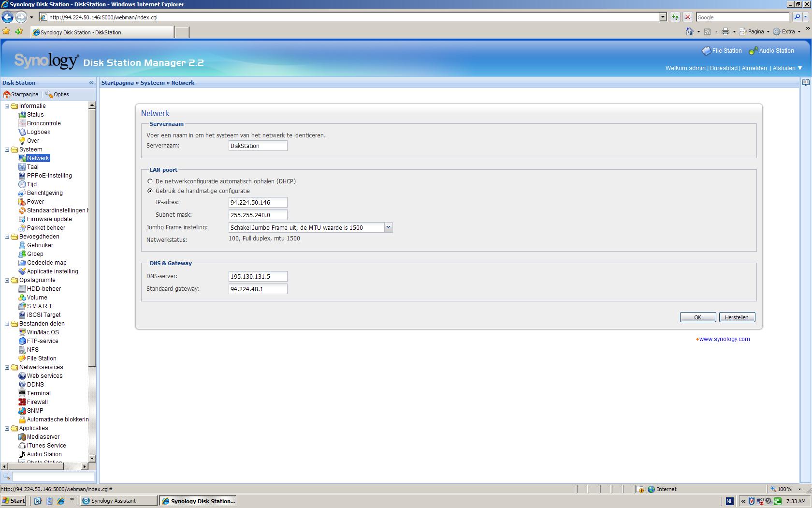Viewport: 812px width, 508px height.
Task: Open S.M.A.R.T. disk info
Action: [40, 306]
